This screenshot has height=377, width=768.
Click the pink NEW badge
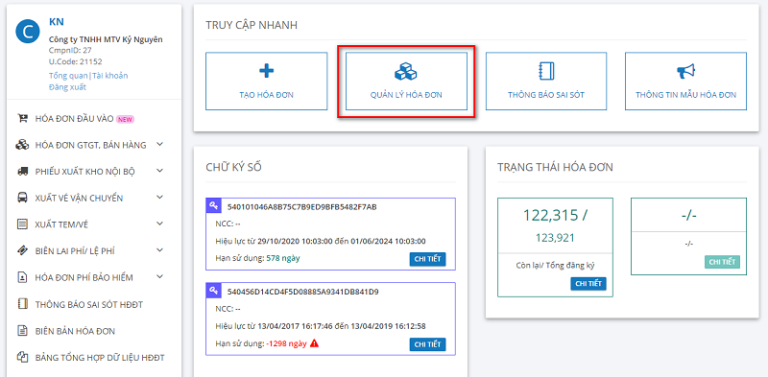(x=125, y=119)
